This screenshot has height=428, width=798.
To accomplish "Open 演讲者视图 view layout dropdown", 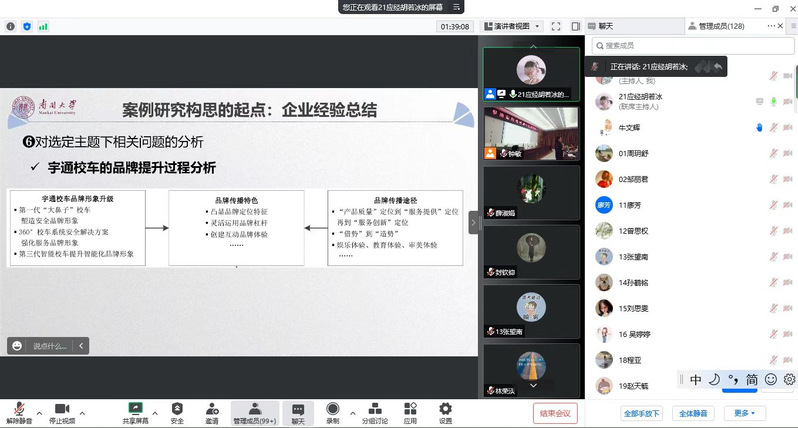I will [x=517, y=27].
